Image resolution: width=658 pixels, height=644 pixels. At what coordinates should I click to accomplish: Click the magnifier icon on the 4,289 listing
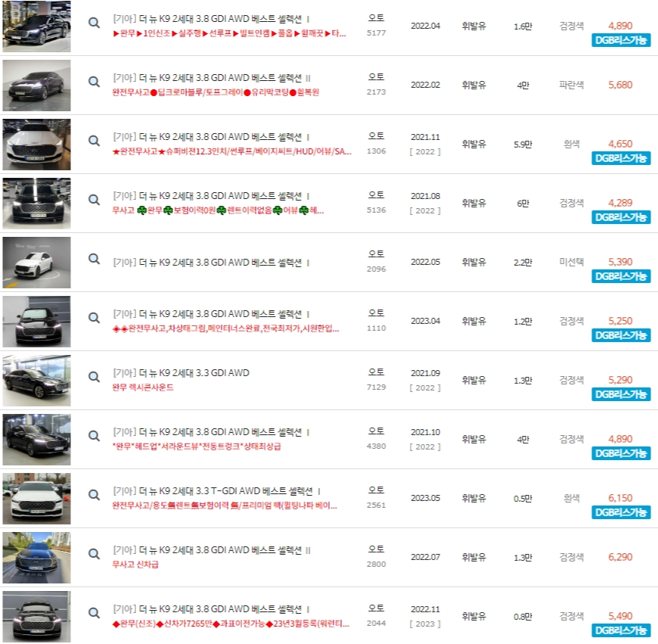(x=94, y=200)
